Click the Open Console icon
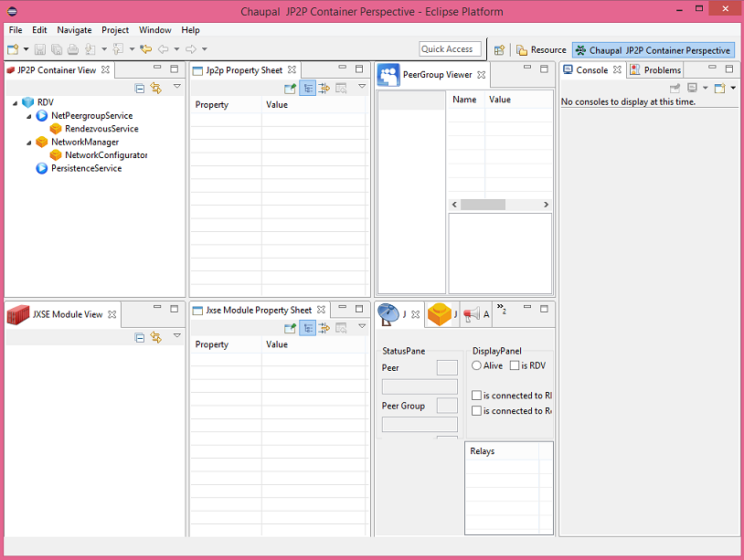 pos(720,89)
